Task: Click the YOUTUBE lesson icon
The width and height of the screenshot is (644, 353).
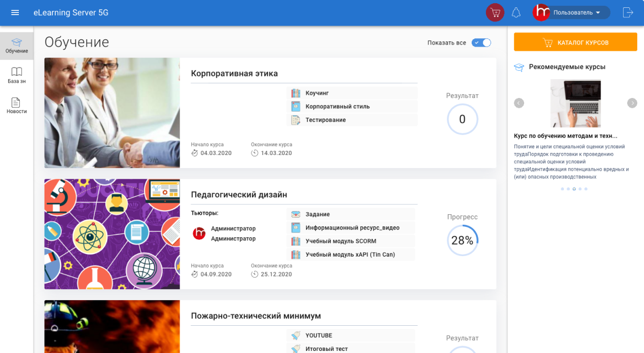Action: (295, 335)
